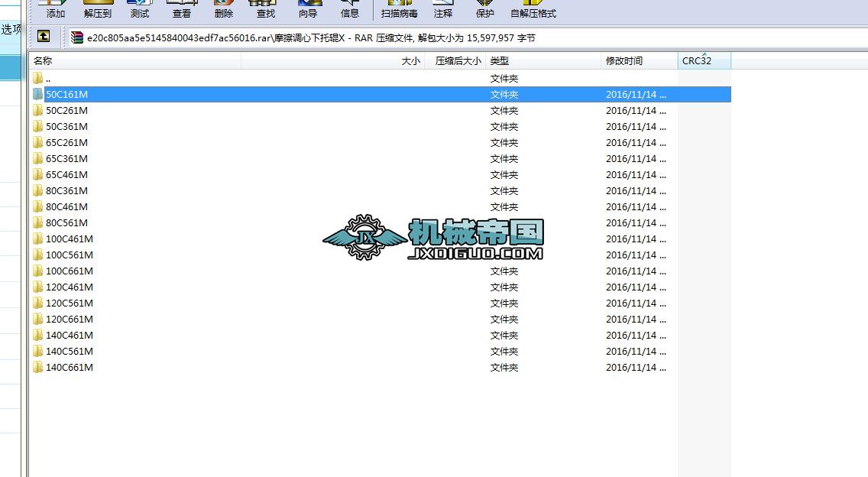Click the 删除 (Delete) toolbar button

point(224,9)
